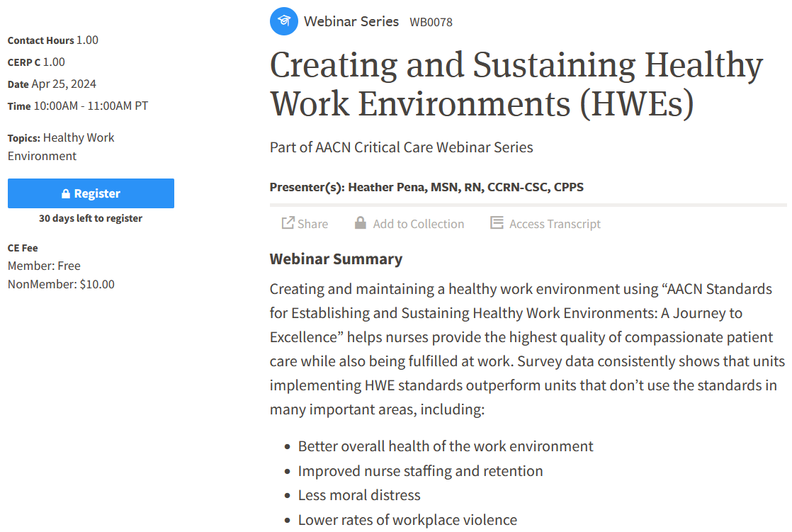The width and height of the screenshot is (792, 532).
Task: Select the Access Transcript option
Action: [x=555, y=223]
